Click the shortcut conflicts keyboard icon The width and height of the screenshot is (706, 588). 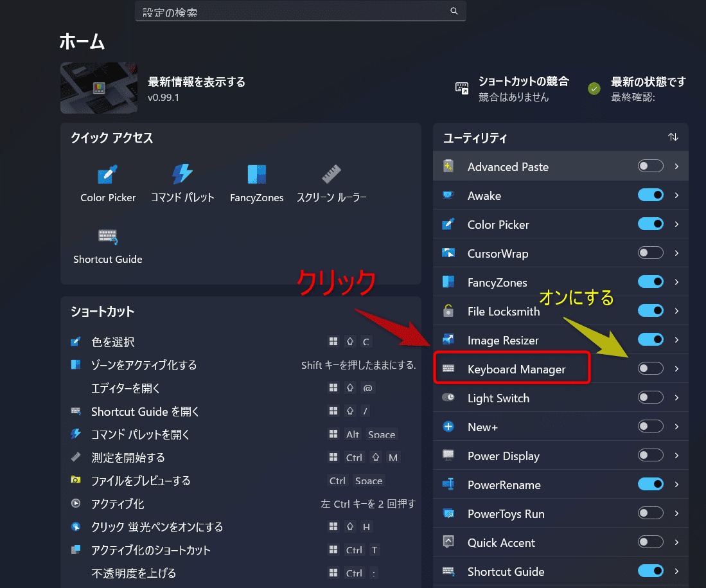click(x=462, y=88)
